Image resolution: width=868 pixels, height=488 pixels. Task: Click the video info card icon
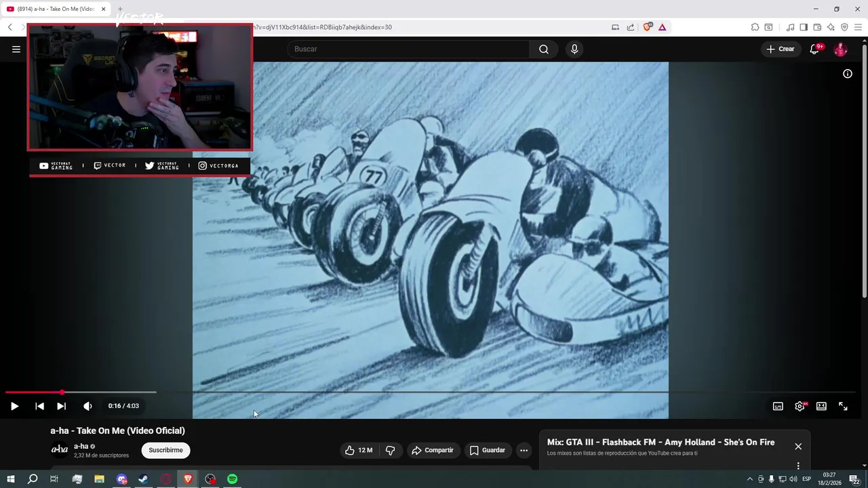tap(848, 74)
